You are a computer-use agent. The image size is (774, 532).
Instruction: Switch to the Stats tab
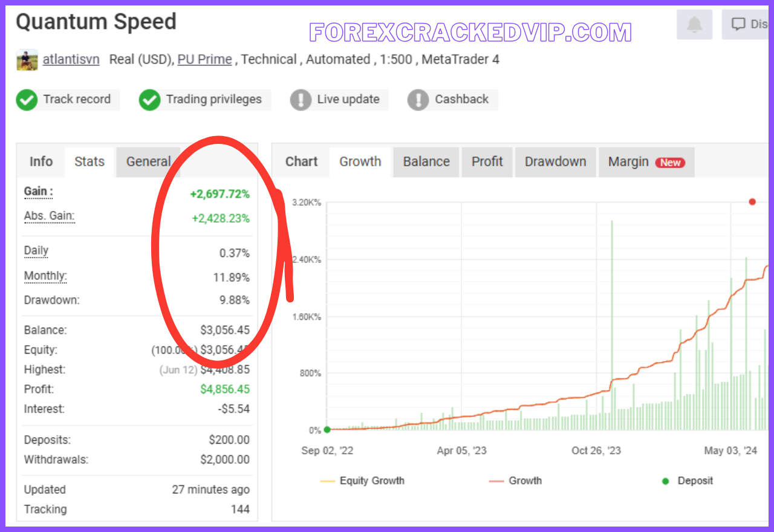(x=89, y=161)
